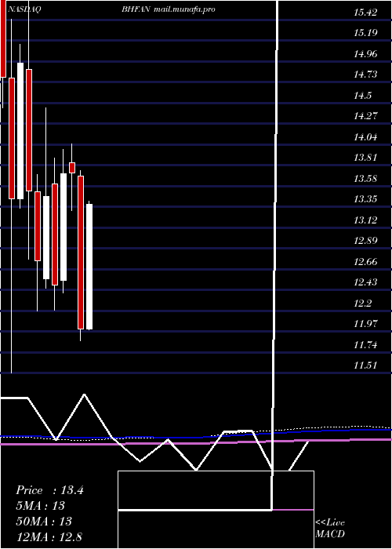Click the 12.89 price axis label

click(365, 241)
